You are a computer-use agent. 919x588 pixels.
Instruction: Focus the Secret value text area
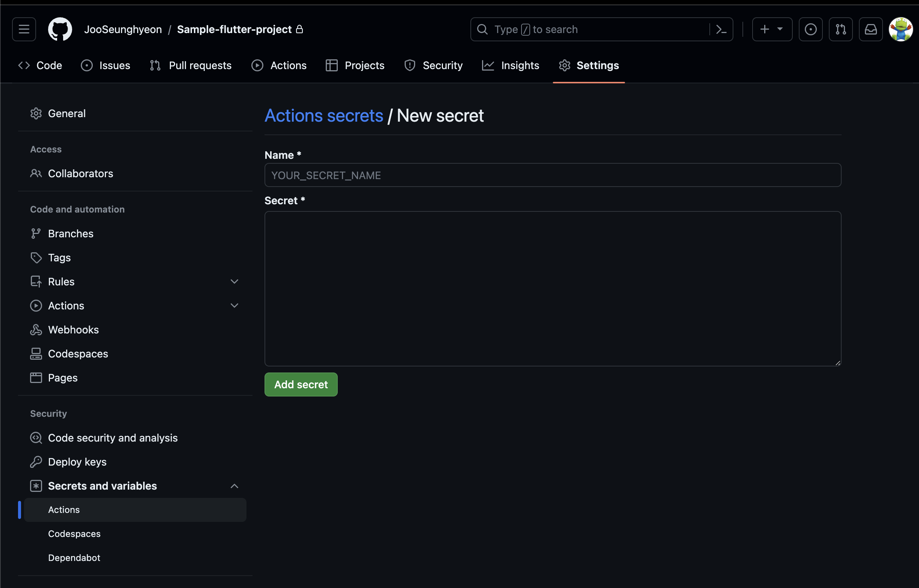552,288
